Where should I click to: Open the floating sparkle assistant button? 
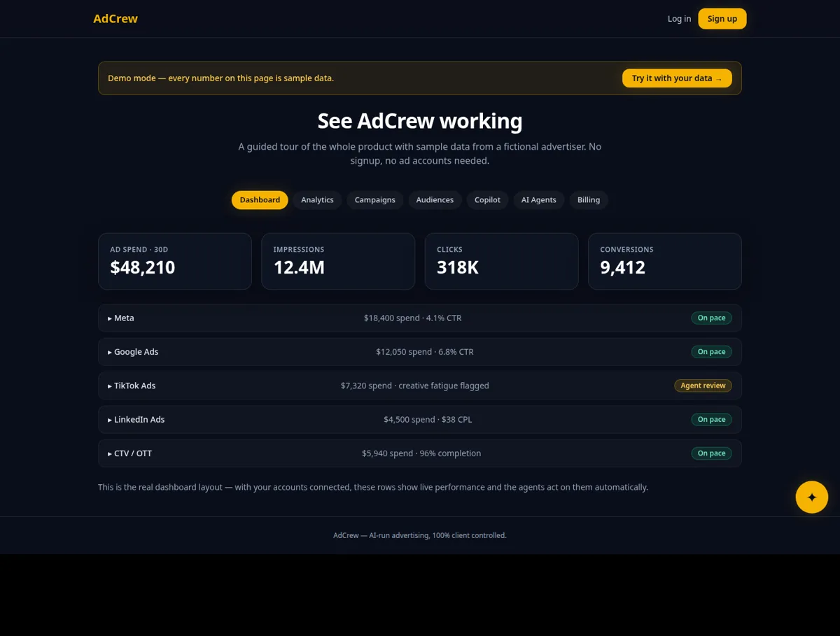pyautogui.click(x=812, y=497)
